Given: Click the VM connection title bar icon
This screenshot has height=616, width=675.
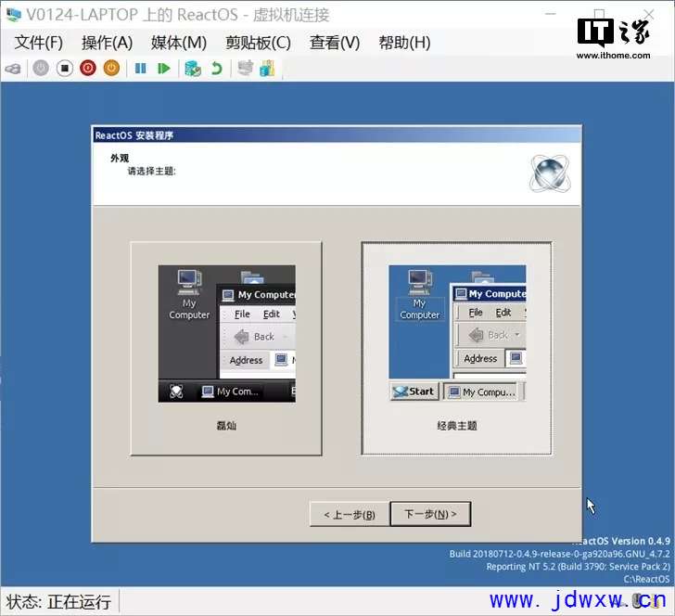Looking at the screenshot, I should click(x=13, y=14).
